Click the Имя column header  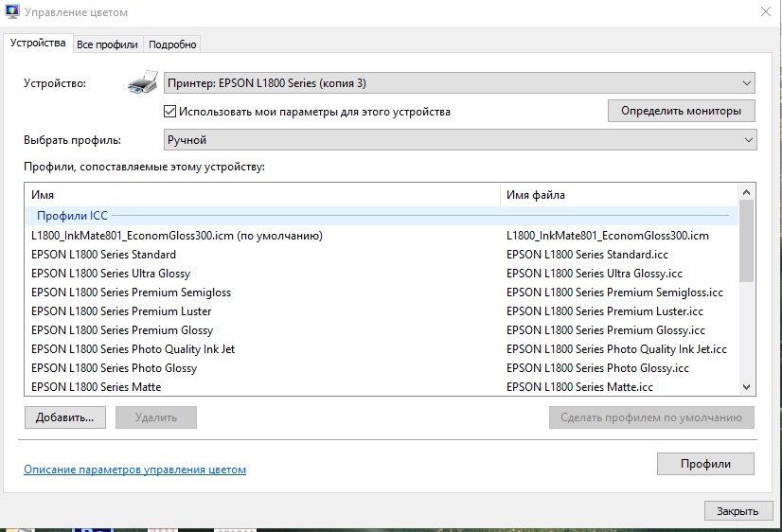(262, 195)
